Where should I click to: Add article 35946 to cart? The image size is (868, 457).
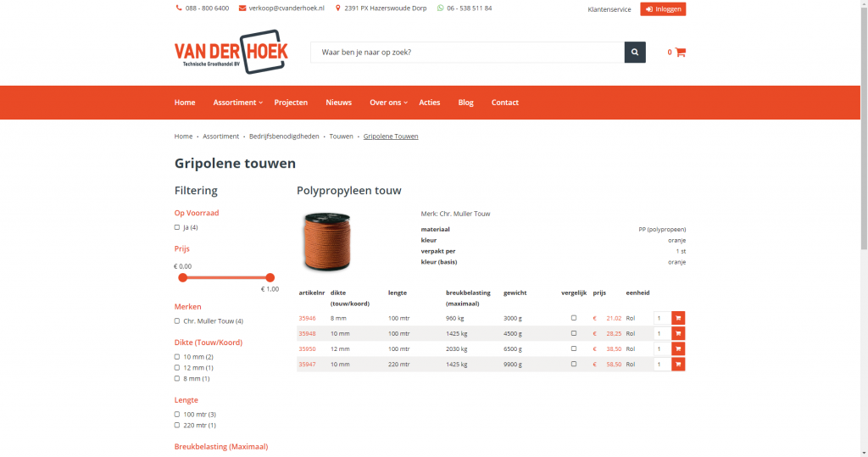678,318
